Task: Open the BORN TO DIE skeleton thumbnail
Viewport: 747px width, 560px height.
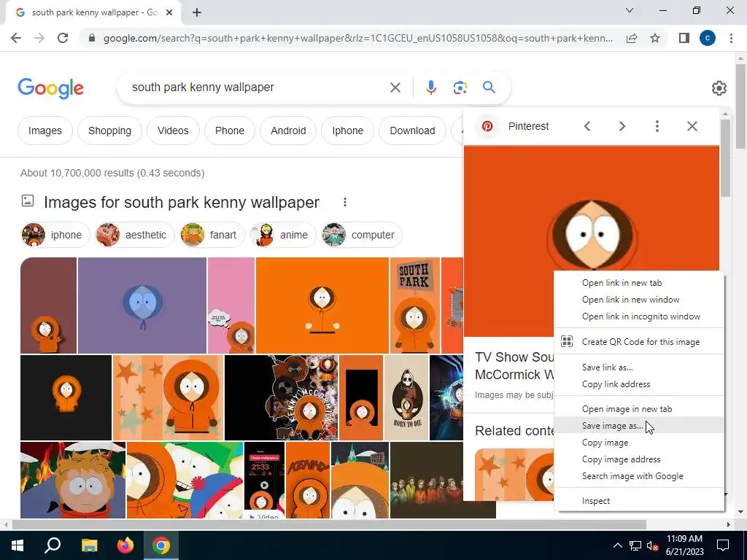Action: coord(406,397)
